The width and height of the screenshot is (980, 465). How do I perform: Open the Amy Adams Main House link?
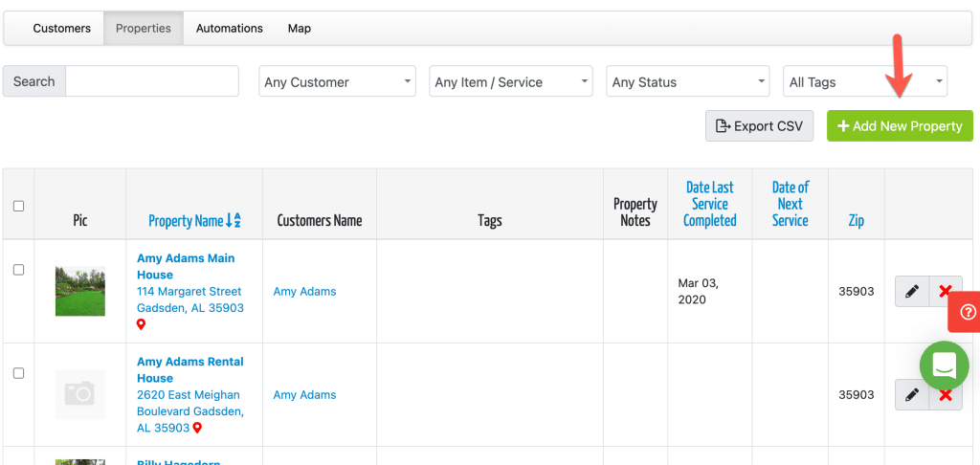(x=186, y=266)
